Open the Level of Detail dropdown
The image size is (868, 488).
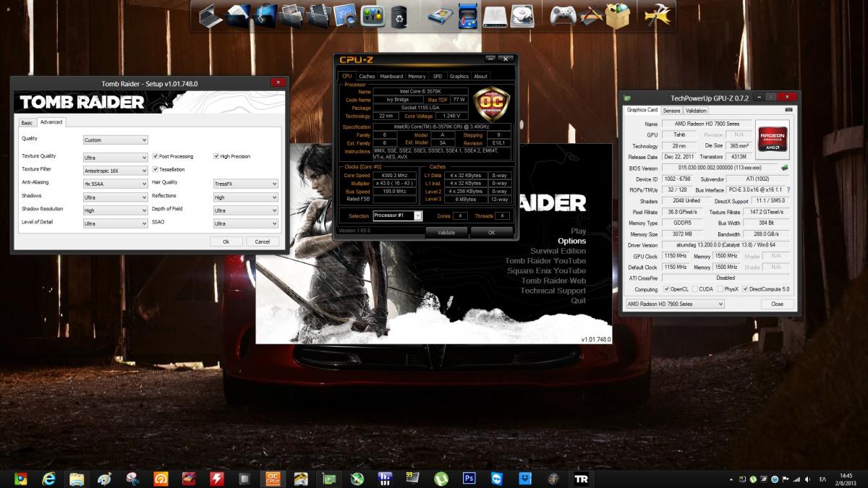point(116,223)
